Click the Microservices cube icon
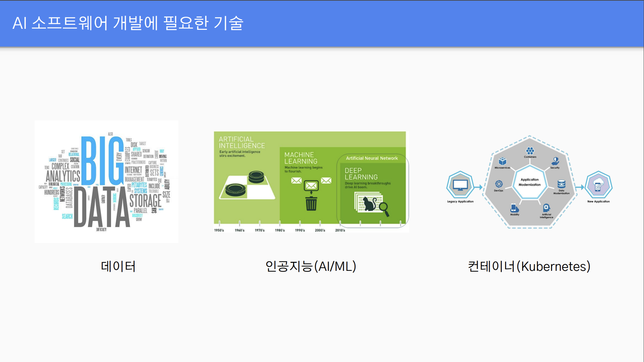This screenshot has width=644, height=362. tap(502, 162)
